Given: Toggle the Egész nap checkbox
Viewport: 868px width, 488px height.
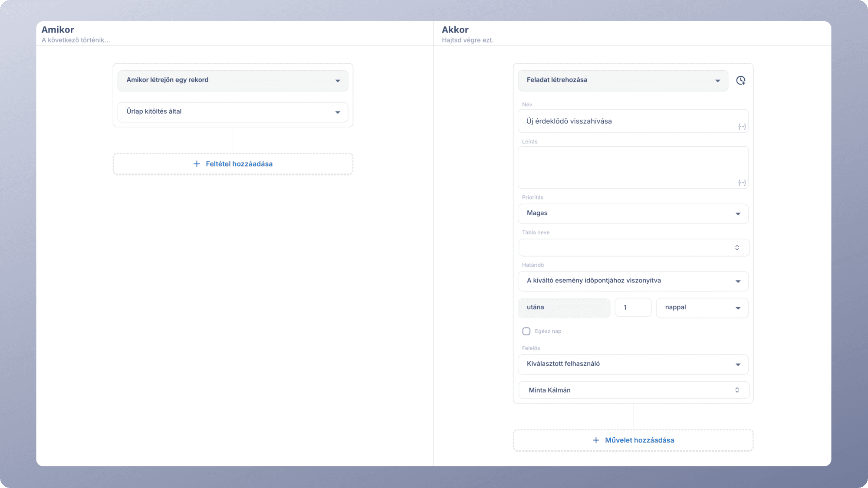Looking at the screenshot, I should tap(526, 331).
